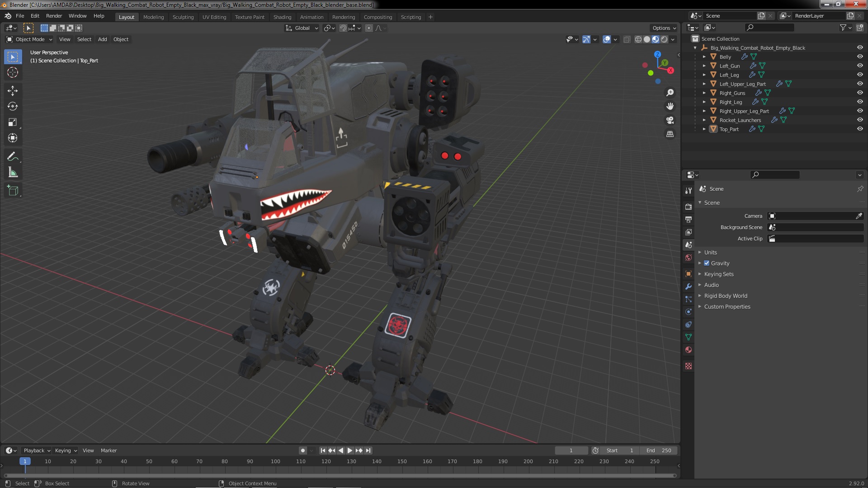Hide the Left_Gun object in outliner
This screenshot has width=868, height=488.
pyautogui.click(x=860, y=66)
